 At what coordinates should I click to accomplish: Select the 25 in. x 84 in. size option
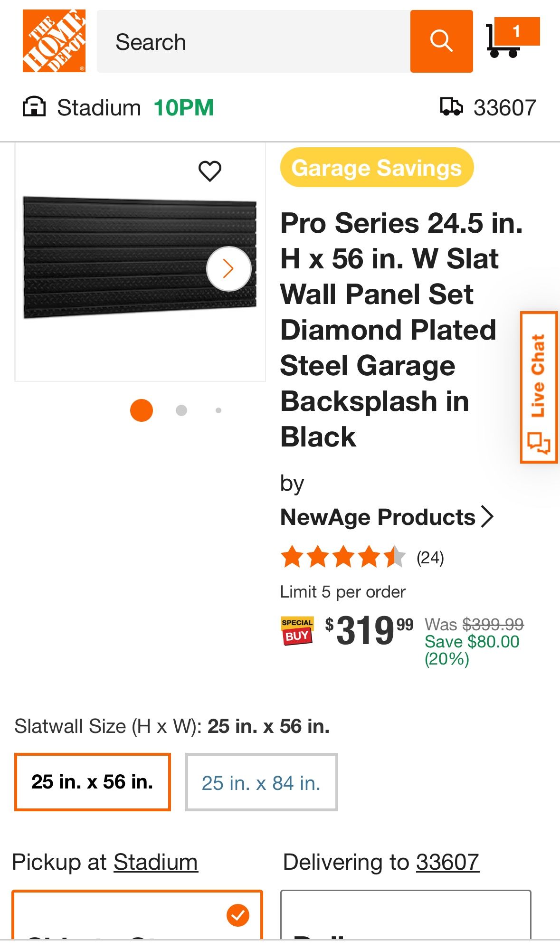point(261,784)
